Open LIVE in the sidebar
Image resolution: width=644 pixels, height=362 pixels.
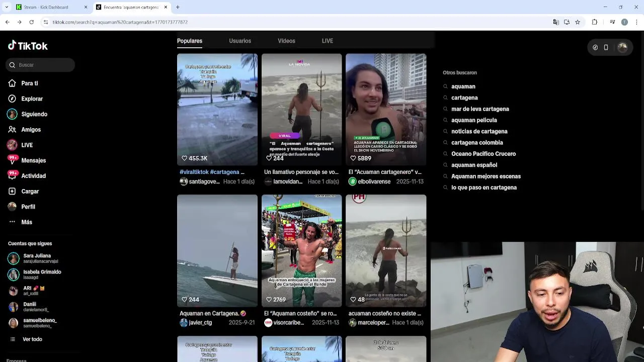click(x=21, y=145)
